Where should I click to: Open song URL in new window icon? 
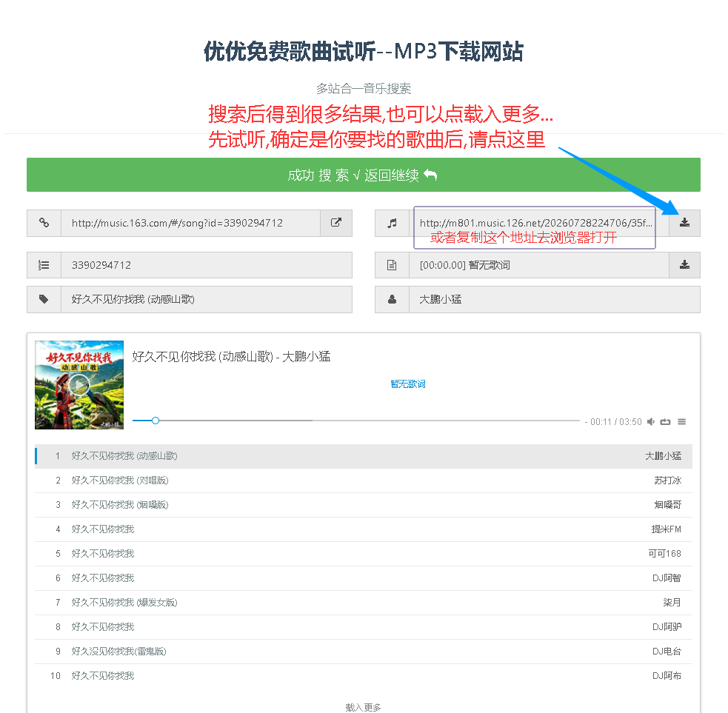point(336,223)
